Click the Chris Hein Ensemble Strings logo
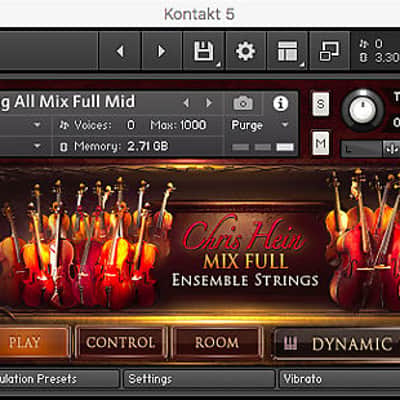 point(245,252)
